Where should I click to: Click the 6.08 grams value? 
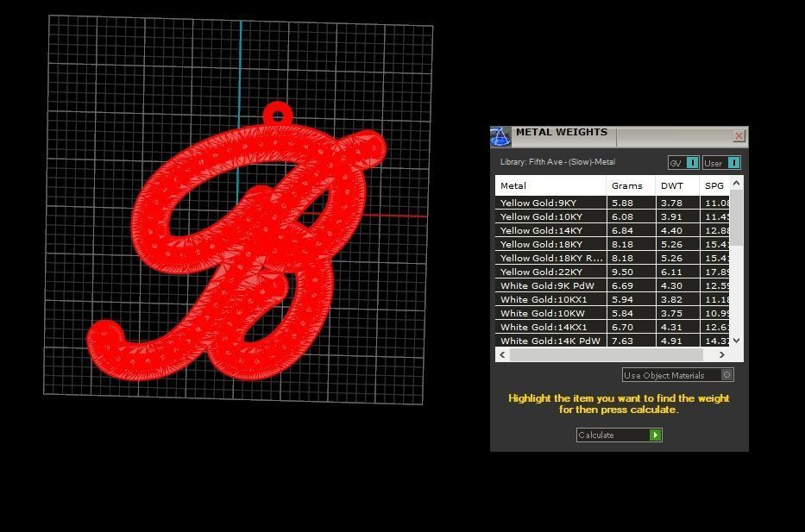pos(622,217)
